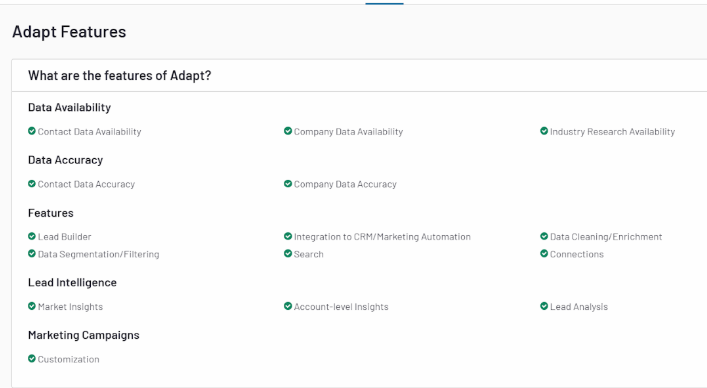
Task: Select the check icon next to Market Insights
Action: [32, 306]
